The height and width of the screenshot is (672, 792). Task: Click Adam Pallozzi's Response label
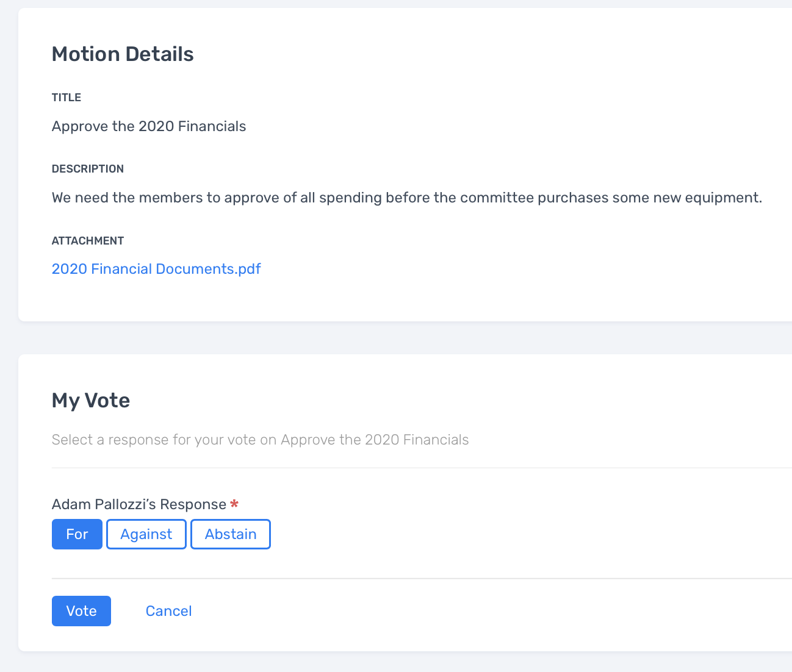(x=139, y=504)
